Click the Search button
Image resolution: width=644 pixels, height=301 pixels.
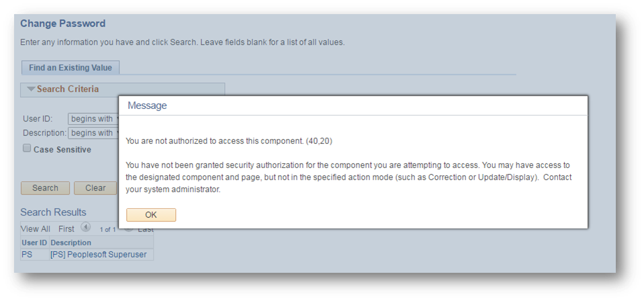coord(45,188)
